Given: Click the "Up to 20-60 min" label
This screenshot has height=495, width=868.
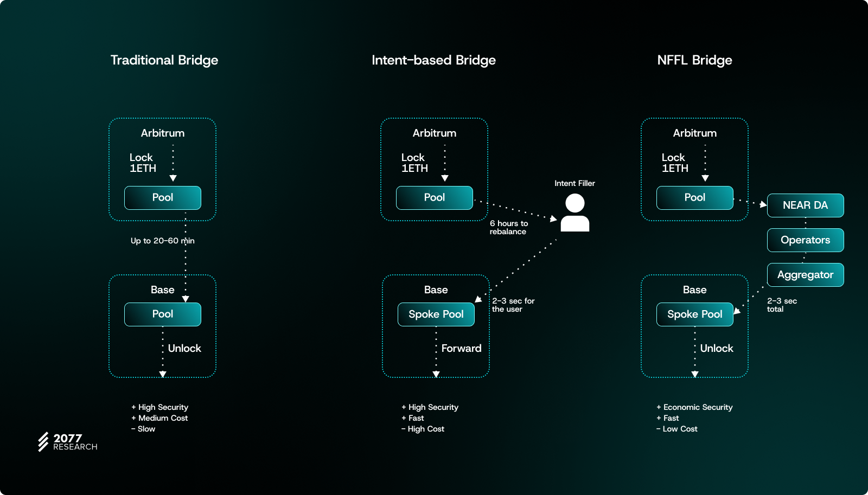Looking at the screenshot, I should [162, 241].
